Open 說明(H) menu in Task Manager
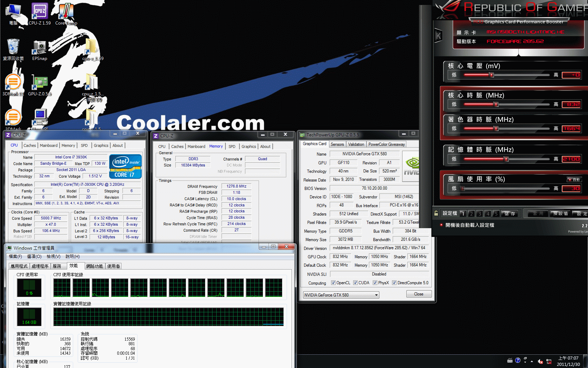The image size is (588, 368). (72, 257)
